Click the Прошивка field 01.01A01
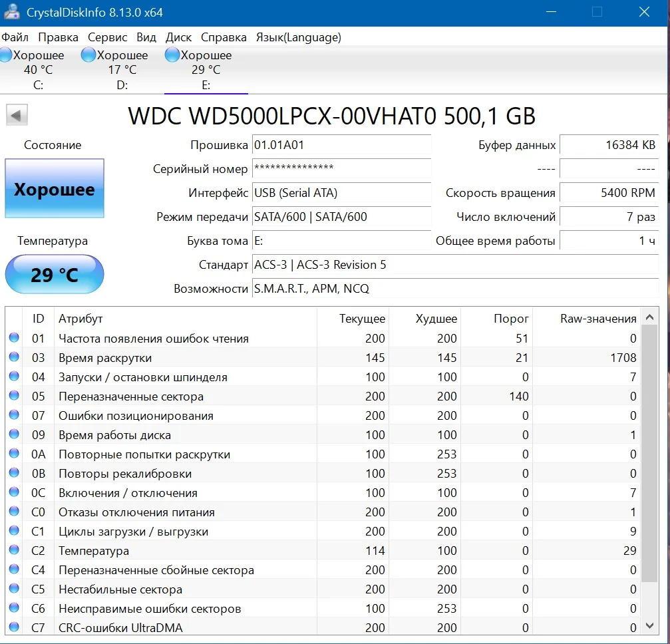Screen dimensions: 670x644 [341, 145]
